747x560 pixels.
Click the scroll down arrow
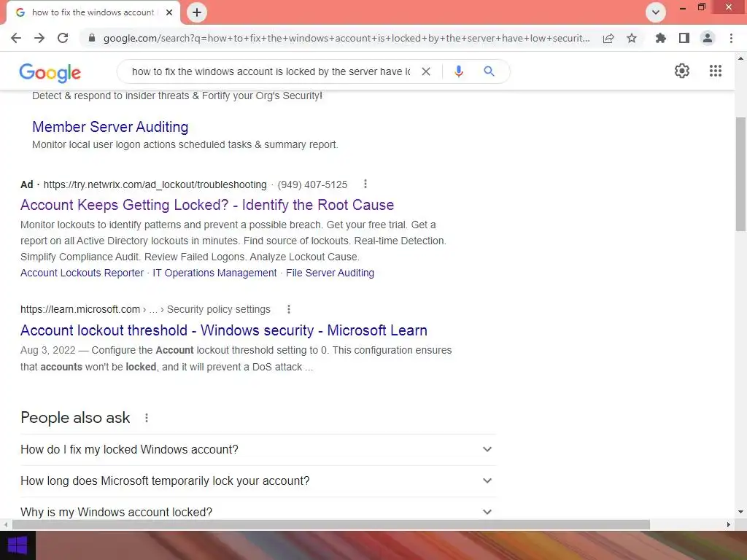[741, 513]
